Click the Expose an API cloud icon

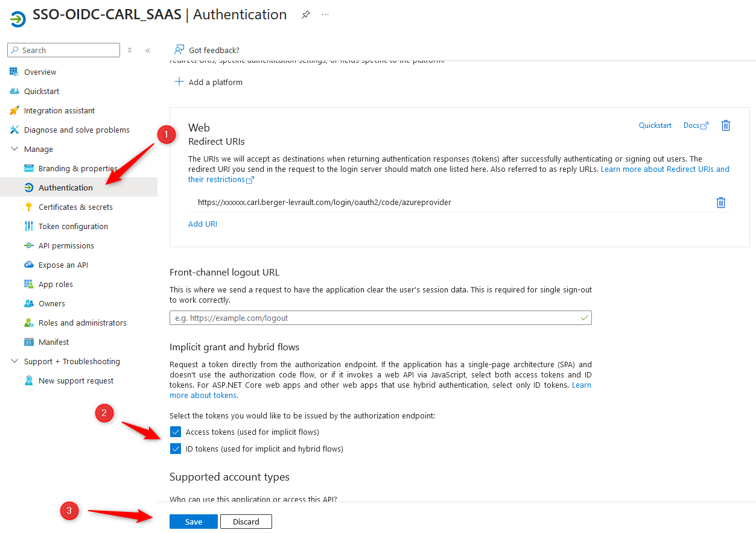coord(28,265)
